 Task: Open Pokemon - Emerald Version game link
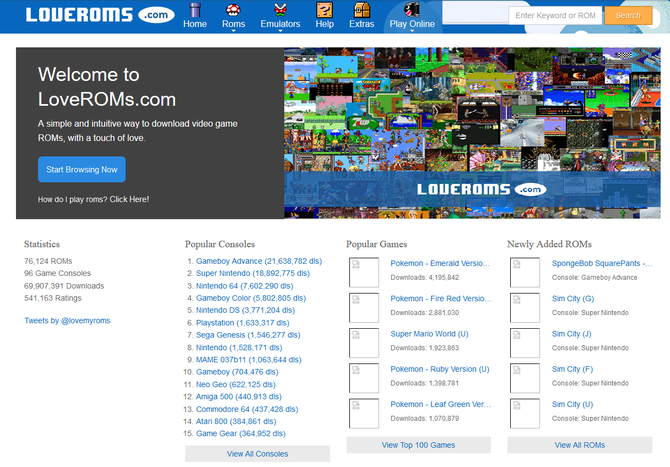coord(440,263)
